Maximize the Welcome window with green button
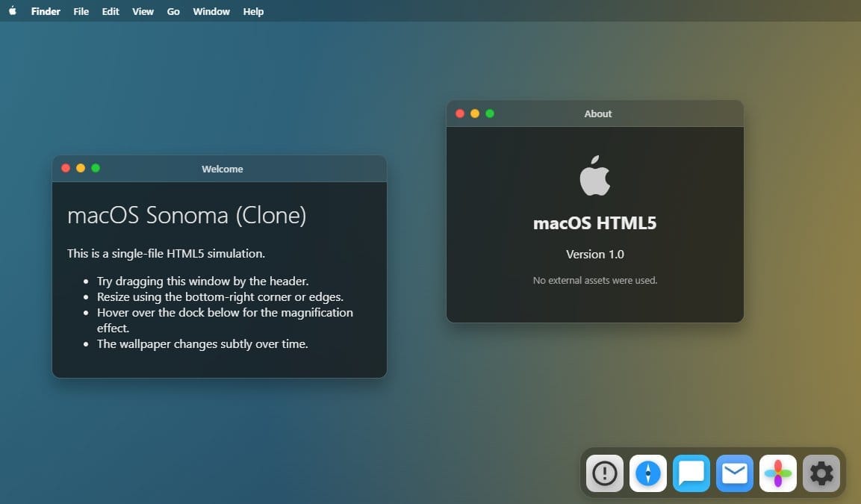Viewport: 861px width, 504px height. coord(96,168)
